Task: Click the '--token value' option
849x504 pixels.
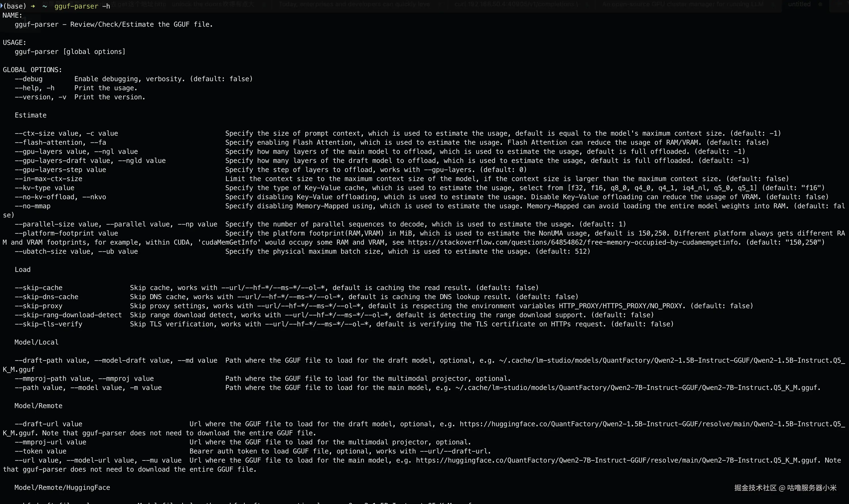Action: [x=40, y=451]
